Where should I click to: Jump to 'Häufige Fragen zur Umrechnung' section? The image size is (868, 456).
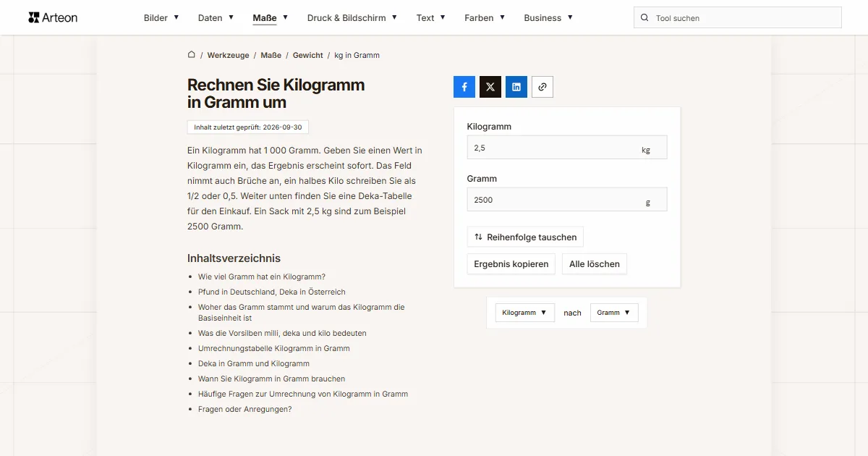pyautogui.click(x=303, y=394)
